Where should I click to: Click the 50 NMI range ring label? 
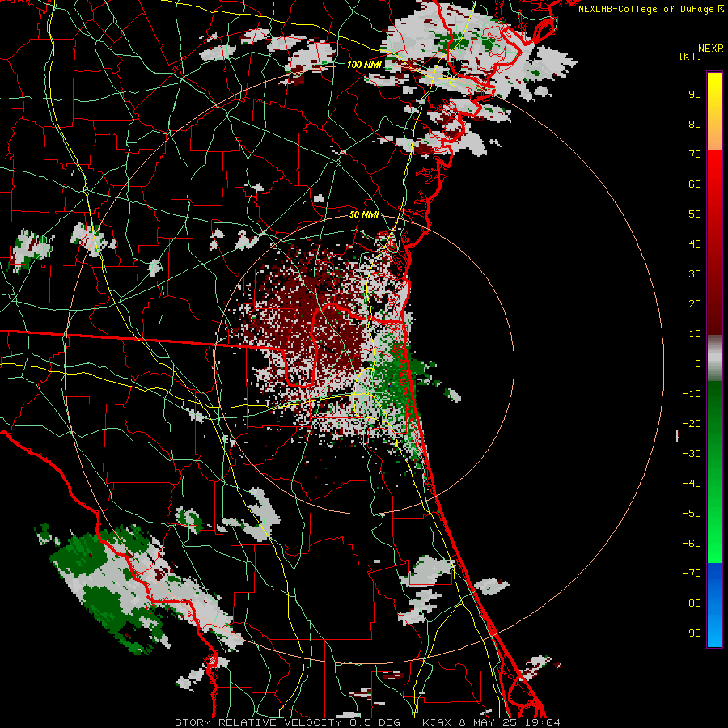pyautogui.click(x=365, y=214)
